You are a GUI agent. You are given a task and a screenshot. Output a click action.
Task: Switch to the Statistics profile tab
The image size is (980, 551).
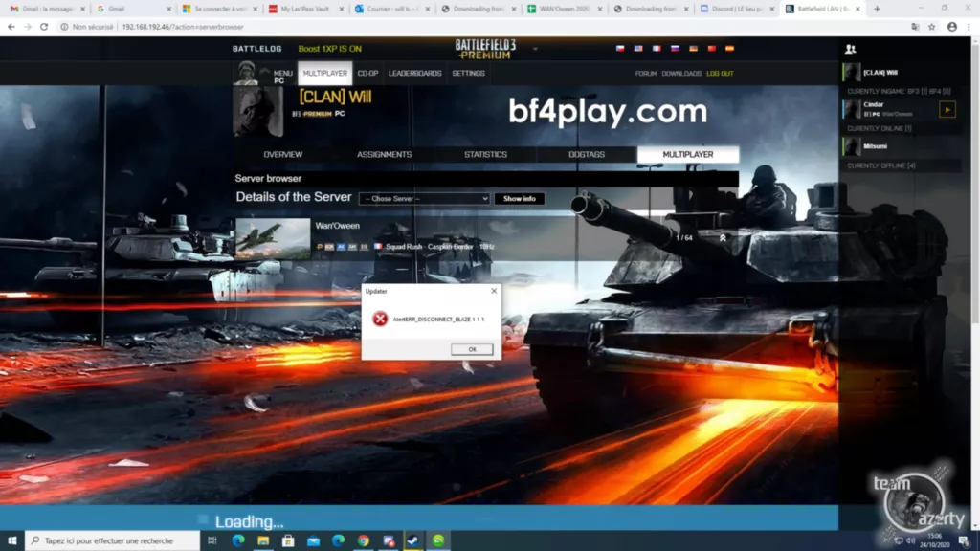click(x=485, y=154)
